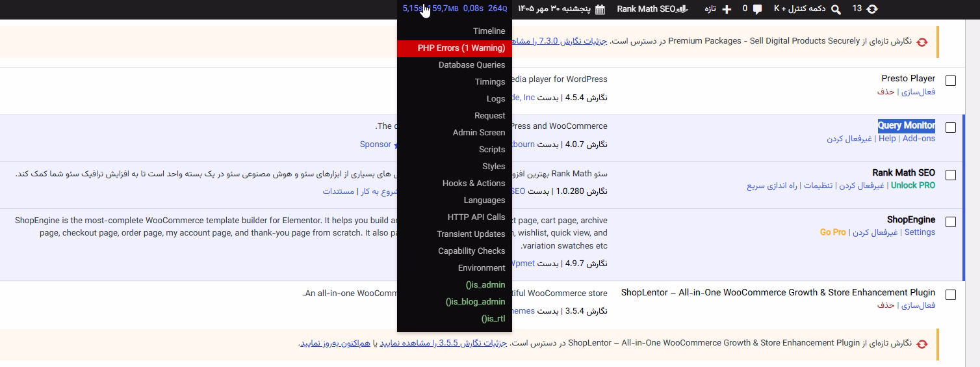Open the تازه new content menu

point(718,9)
